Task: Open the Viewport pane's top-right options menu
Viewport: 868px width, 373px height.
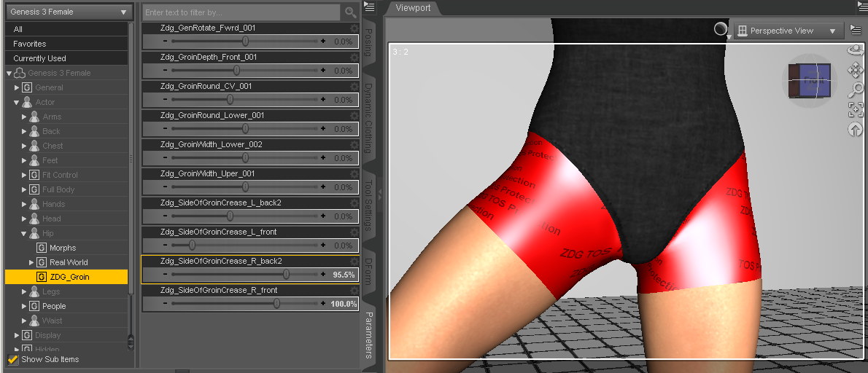Action: coord(862,7)
